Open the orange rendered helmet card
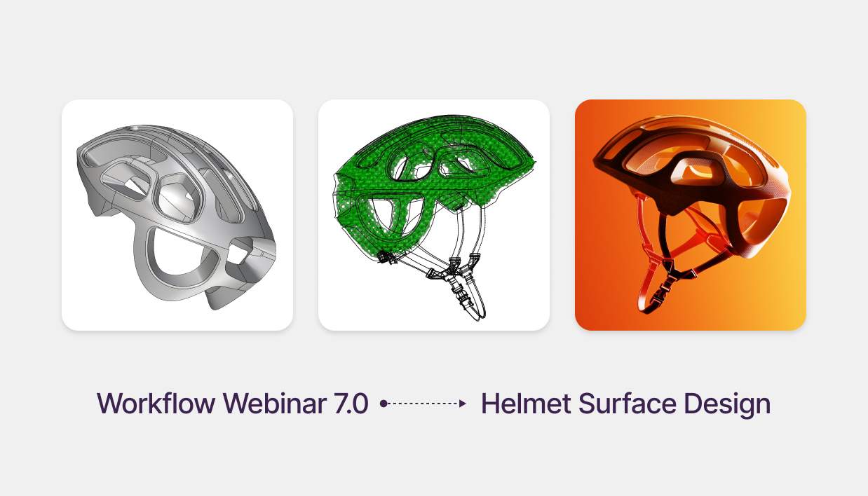Screen dimensions: 868x496 (x=691, y=215)
